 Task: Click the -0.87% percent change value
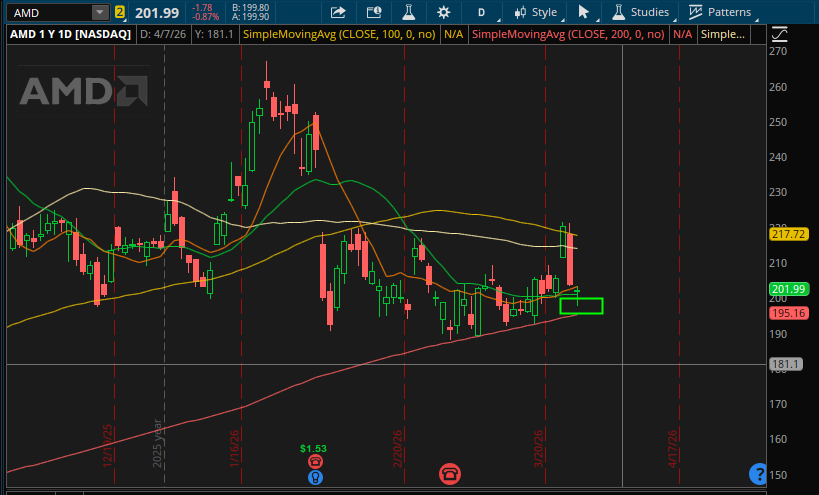pyautogui.click(x=205, y=17)
